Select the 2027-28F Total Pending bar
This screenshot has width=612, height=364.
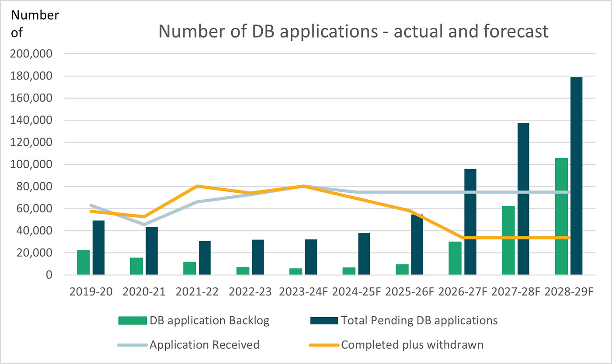[523, 199]
